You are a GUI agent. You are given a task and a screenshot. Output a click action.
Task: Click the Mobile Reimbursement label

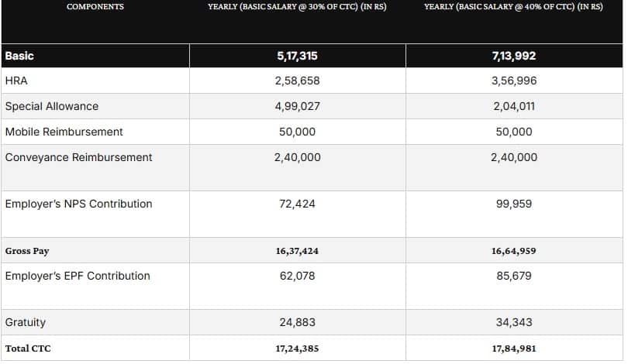(x=64, y=132)
